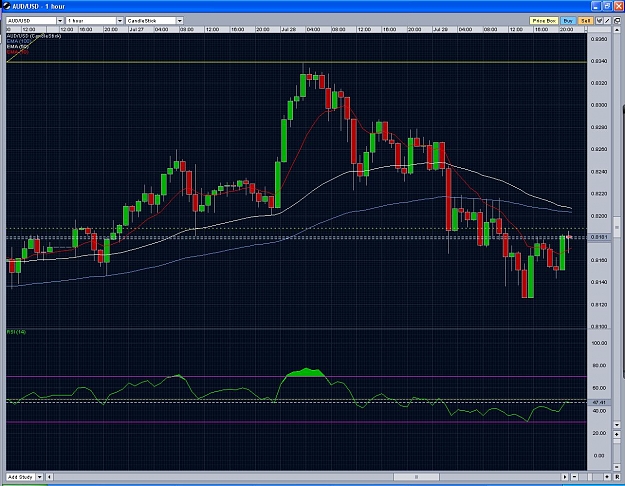Click the AUD/USD (CandleStick) legend label
Image resolution: width=625 pixels, height=486 pixels.
[34, 36]
